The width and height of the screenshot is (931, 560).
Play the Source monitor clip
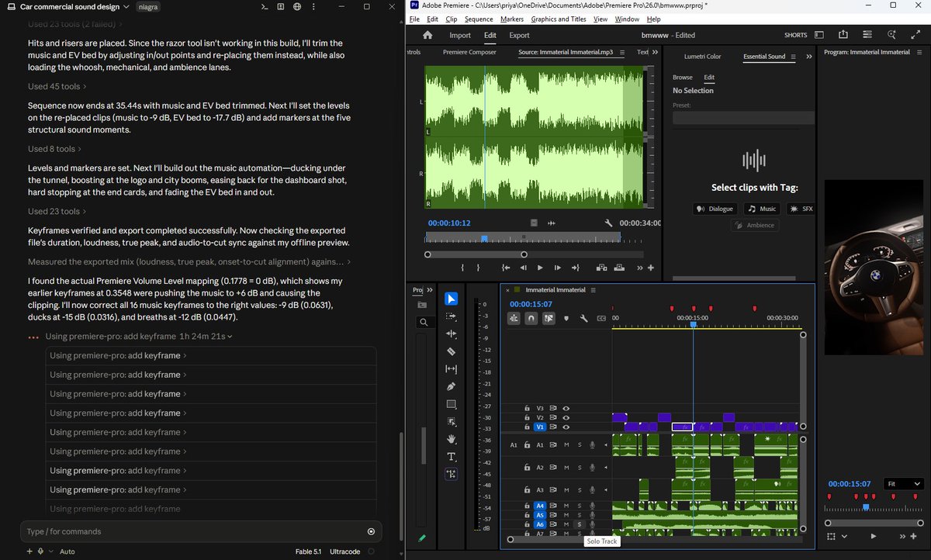(x=540, y=268)
